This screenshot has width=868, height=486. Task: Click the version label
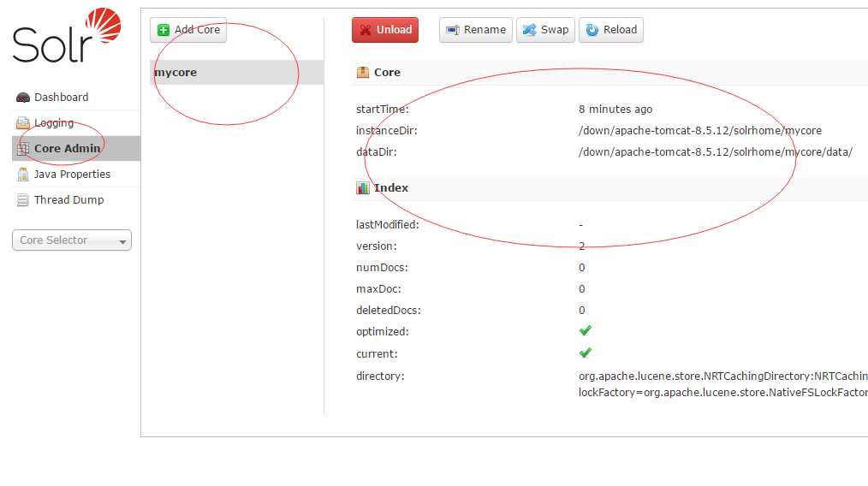pos(377,246)
